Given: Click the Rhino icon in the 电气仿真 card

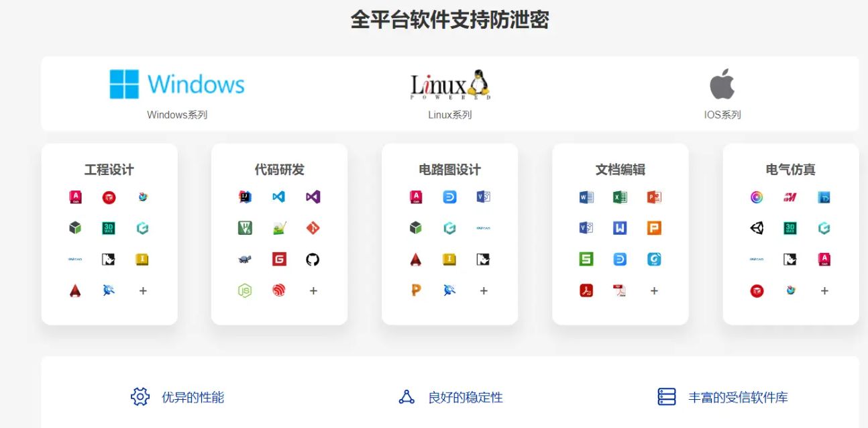Looking at the screenshot, I should click(790, 259).
